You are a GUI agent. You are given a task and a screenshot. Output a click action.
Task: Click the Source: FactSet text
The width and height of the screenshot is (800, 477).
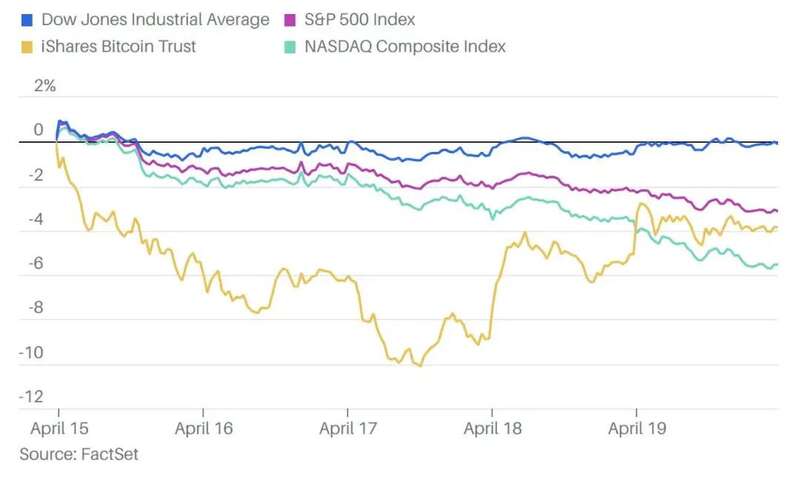pos(79,455)
